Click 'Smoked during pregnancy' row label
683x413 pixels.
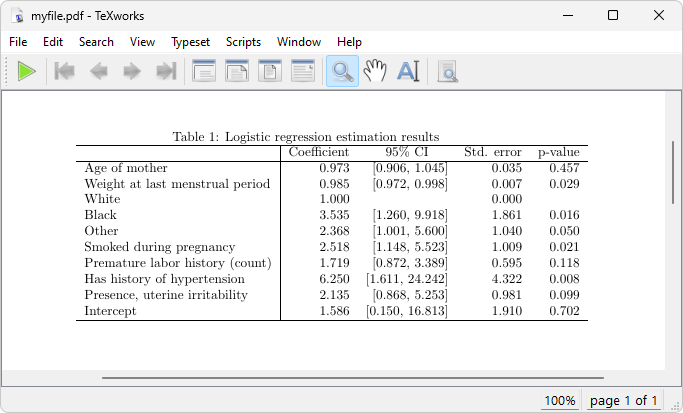160,247
